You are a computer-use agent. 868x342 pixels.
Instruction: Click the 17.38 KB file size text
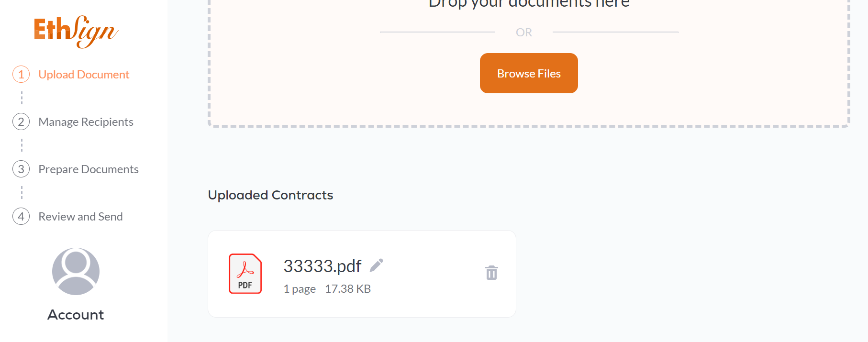click(348, 289)
